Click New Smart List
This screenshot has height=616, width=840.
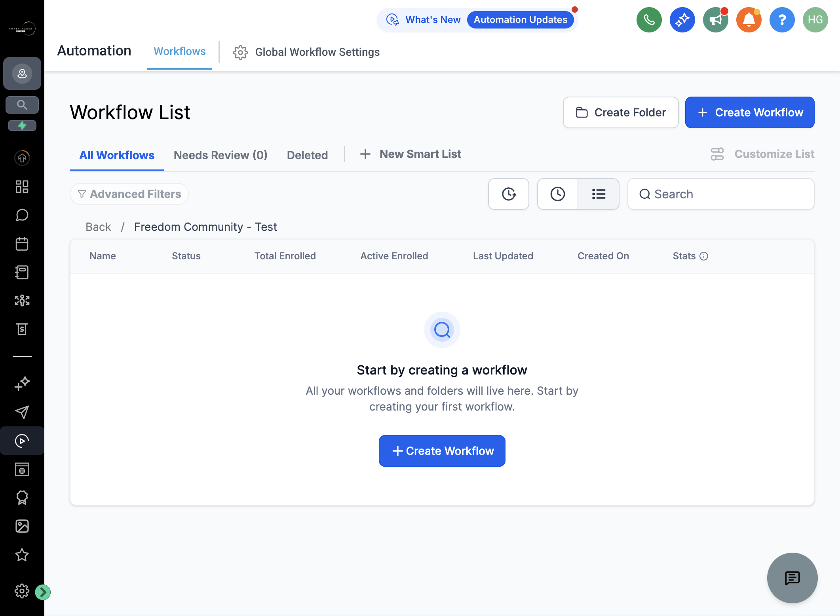point(410,154)
